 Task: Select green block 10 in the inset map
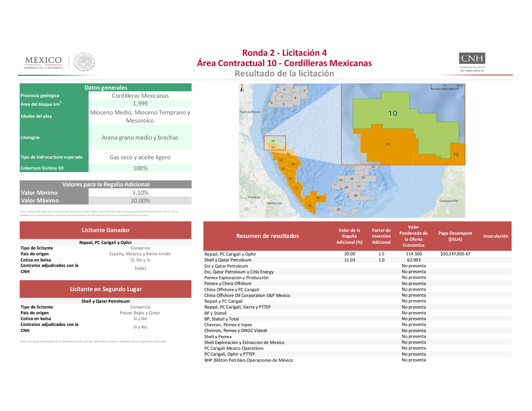point(393,113)
